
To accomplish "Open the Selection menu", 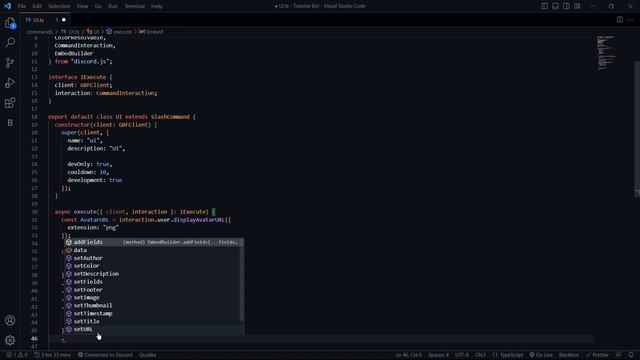I will [59, 6].
